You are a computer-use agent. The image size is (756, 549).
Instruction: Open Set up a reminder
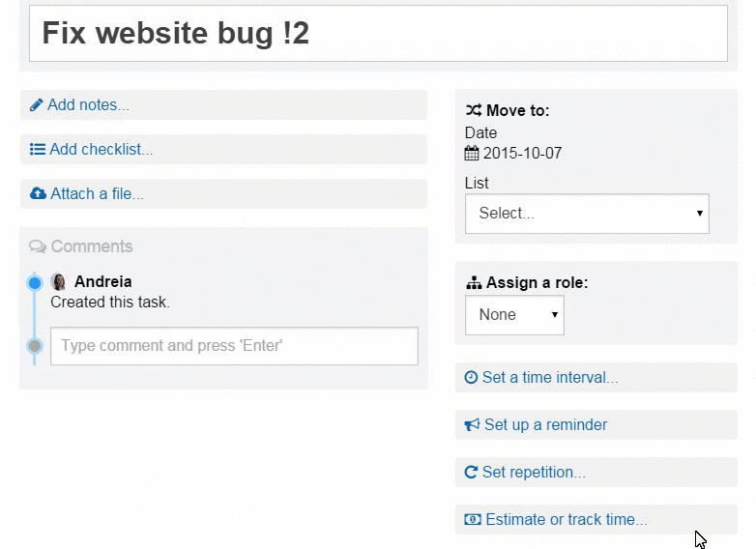pos(546,424)
